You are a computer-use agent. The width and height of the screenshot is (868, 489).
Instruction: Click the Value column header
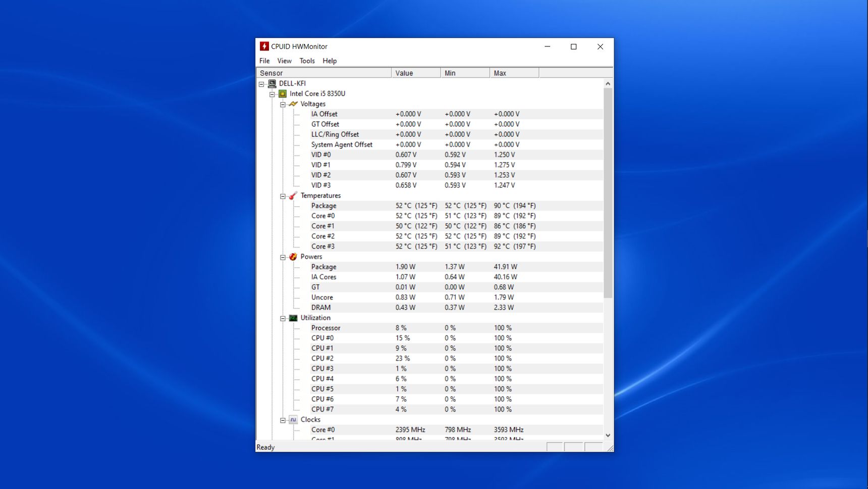(416, 73)
